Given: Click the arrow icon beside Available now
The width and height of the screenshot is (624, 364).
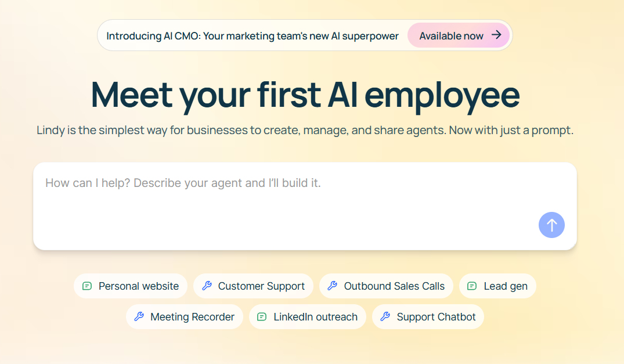Looking at the screenshot, I should tap(496, 35).
